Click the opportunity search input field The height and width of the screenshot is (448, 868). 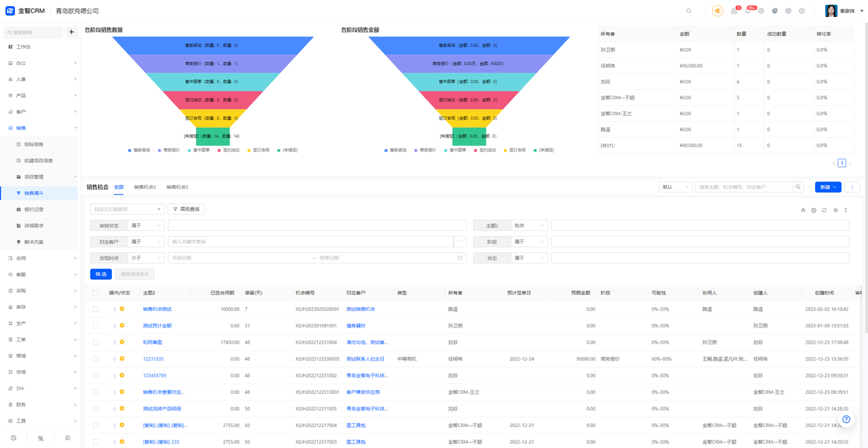(x=744, y=187)
